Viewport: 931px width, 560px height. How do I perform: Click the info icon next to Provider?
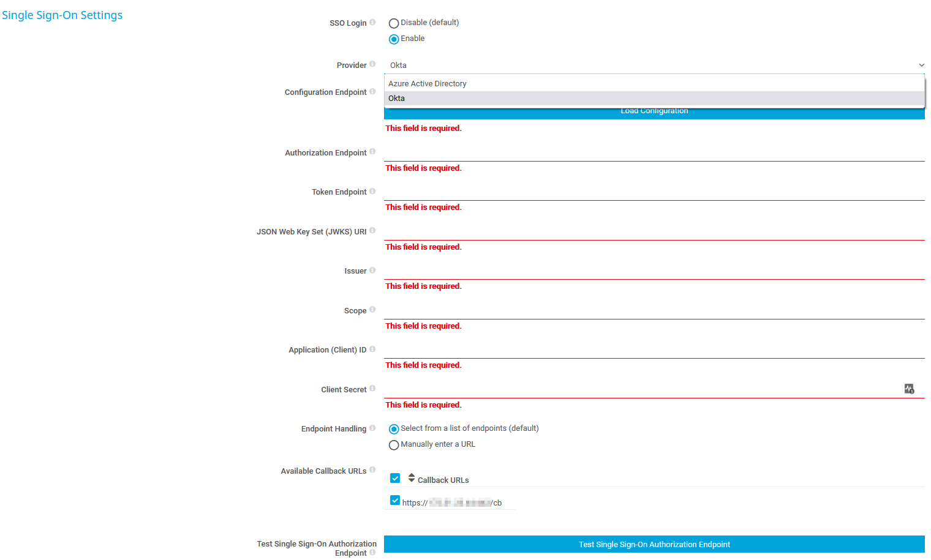point(372,64)
